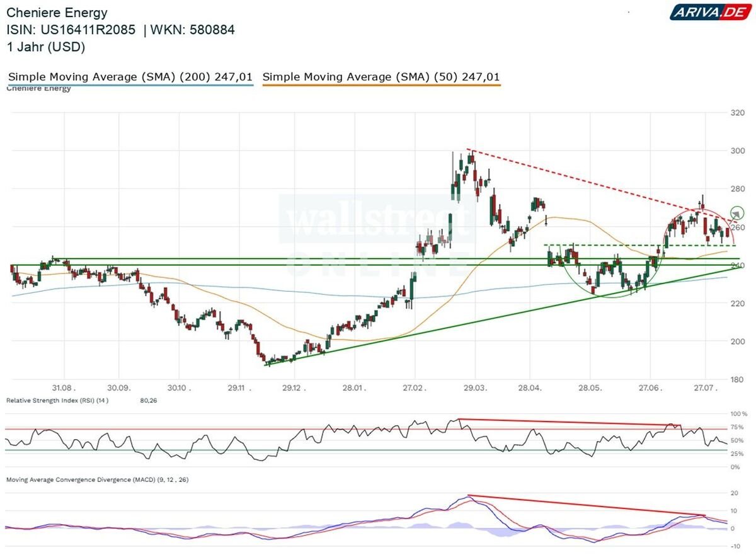Select the SMA (200) 247,01 legend
The image size is (756, 555).
130,77
